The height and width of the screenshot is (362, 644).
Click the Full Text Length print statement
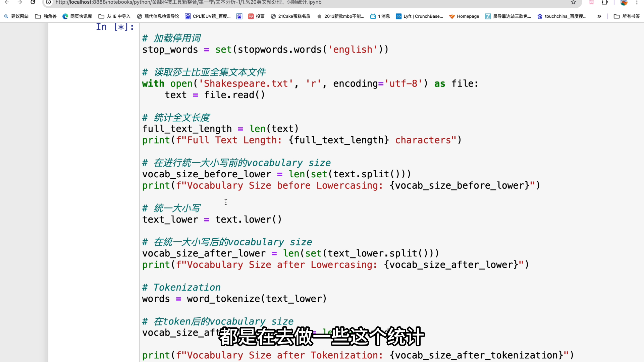coord(302,140)
